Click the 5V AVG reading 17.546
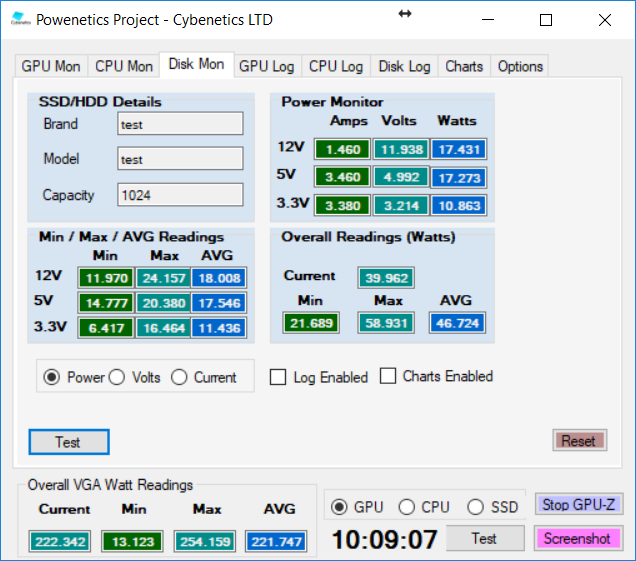This screenshot has height=561, width=636. (x=219, y=303)
